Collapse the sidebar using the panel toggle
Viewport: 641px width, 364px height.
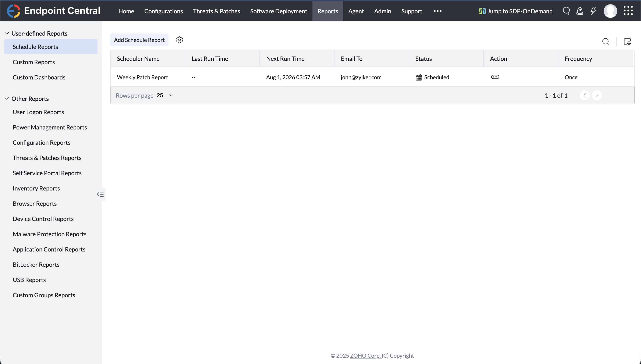point(100,194)
